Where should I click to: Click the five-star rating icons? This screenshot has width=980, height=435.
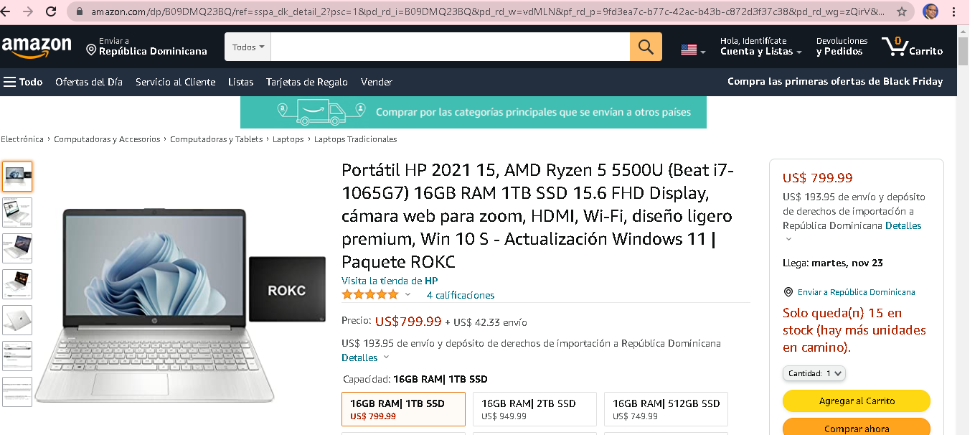369,294
